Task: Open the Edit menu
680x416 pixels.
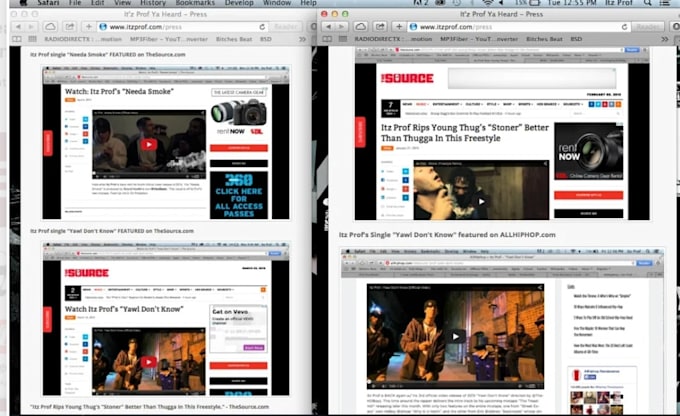Action: tap(97, 3)
